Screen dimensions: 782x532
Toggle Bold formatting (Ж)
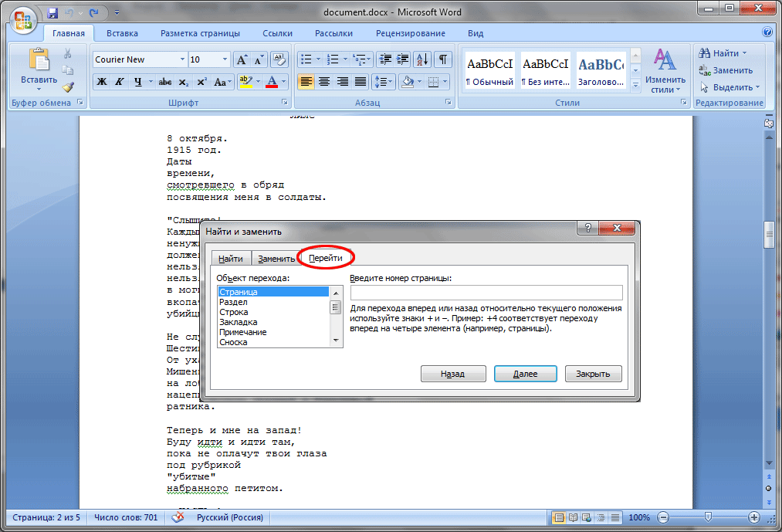102,82
